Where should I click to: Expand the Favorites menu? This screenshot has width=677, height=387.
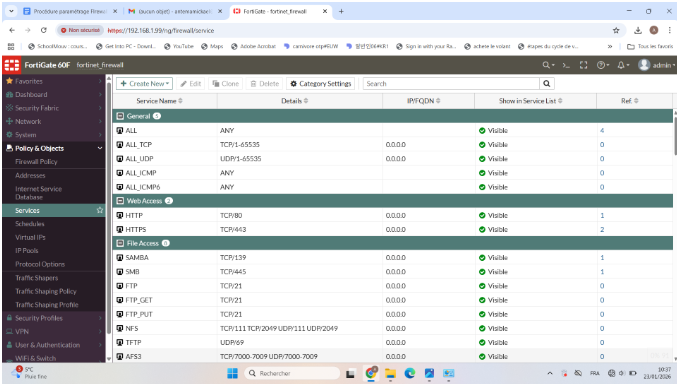coord(54,81)
